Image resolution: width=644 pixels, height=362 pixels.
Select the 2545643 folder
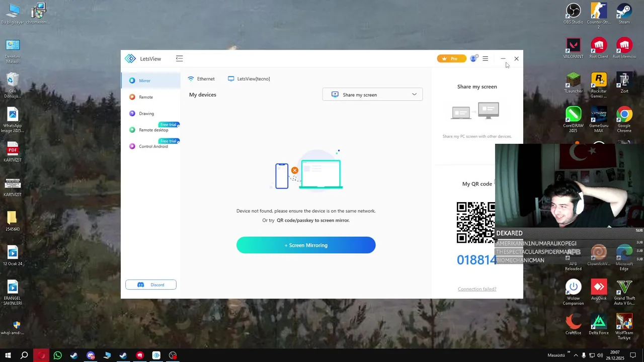pos(13,221)
